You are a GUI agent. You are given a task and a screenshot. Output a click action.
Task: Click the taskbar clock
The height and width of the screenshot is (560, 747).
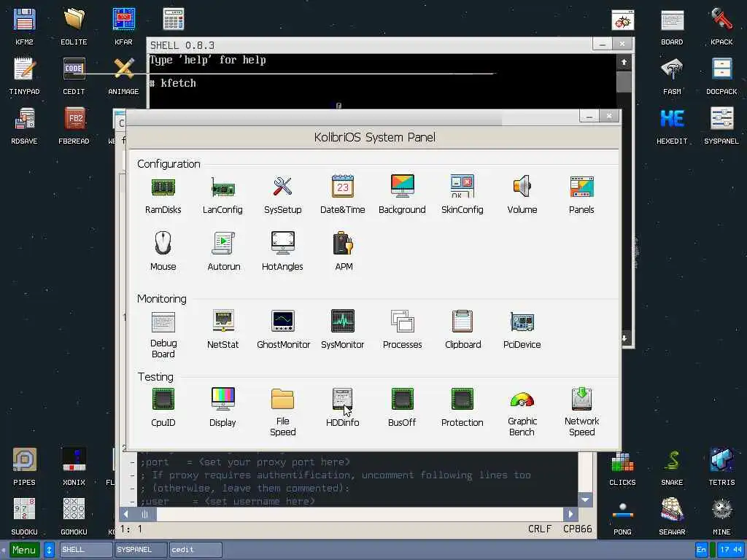coord(731,550)
